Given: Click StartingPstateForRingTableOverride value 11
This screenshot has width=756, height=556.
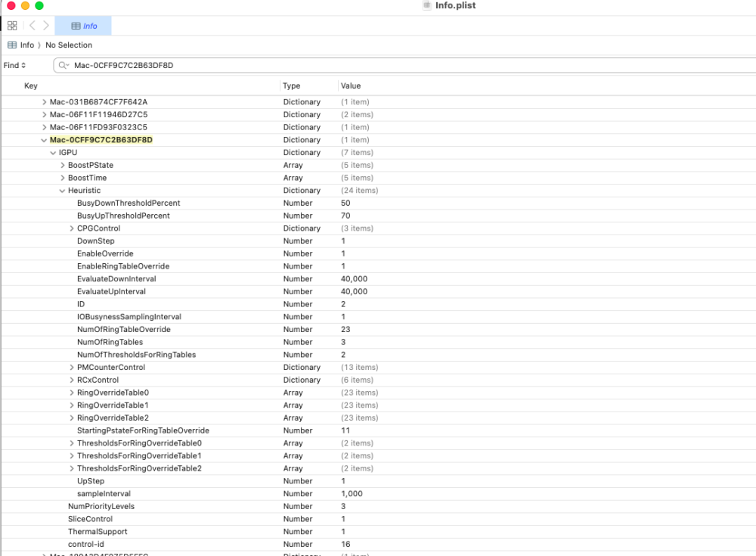Looking at the screenshot, I should tap(345, 430).
